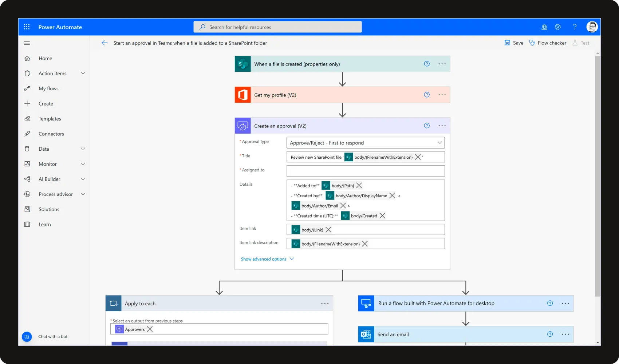This screenshot has width=619, height=364.
Task: Select the Apply to each loop icon
Action: 113,303
